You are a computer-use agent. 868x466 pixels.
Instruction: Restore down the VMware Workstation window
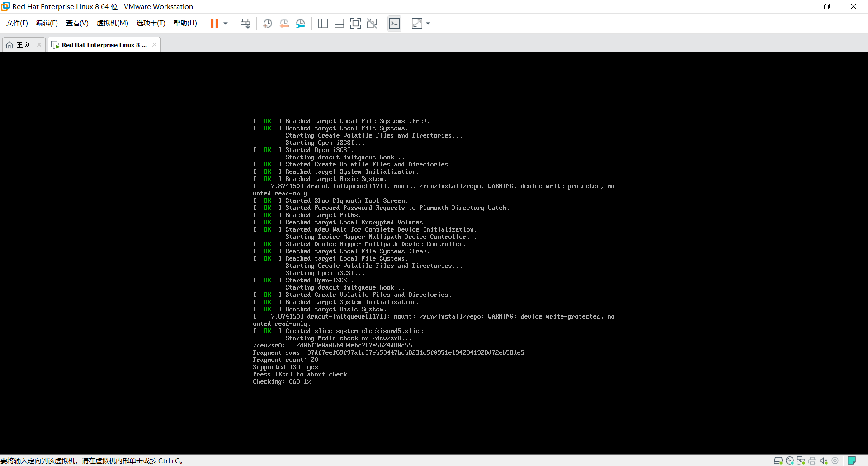click(x=827, y=6)
